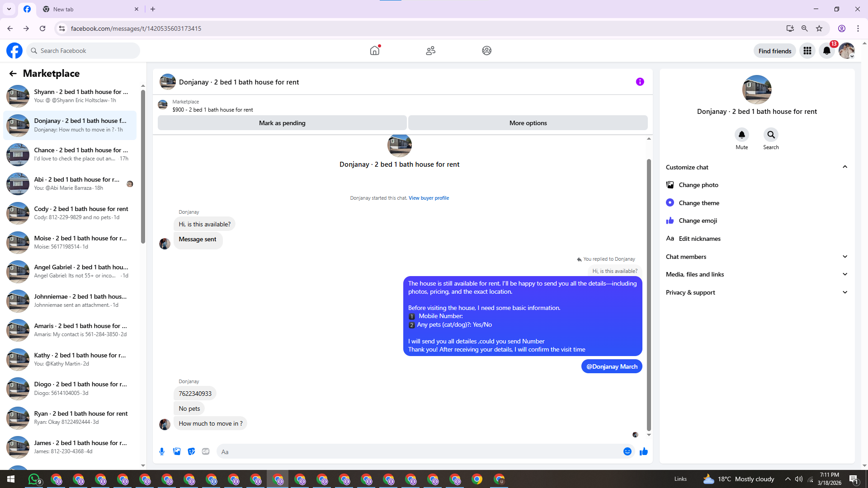Collapse the Customize chat section

[x=844, y=167]
